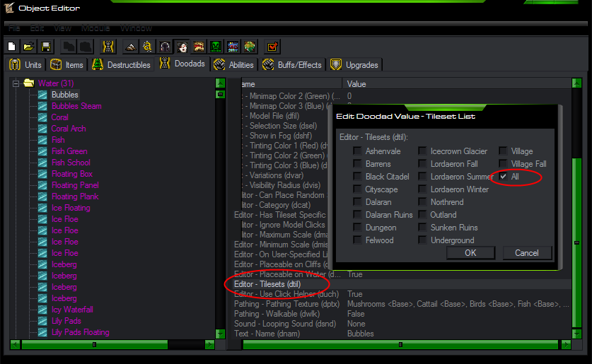
Task: Select the Coral Arch doodad
Action: (69, 129)
